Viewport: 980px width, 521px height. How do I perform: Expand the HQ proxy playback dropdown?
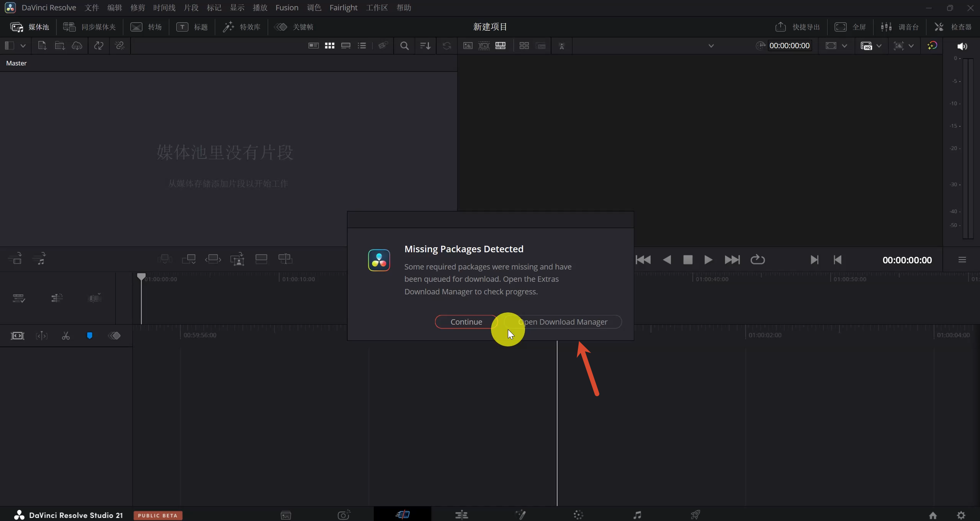[x=879, y=46]
